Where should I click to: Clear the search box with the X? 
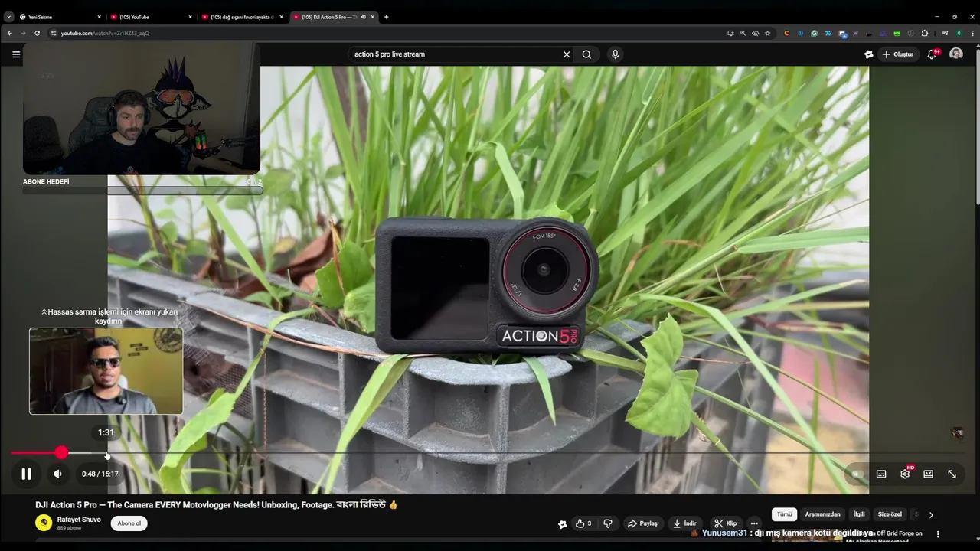click(567, 54)
